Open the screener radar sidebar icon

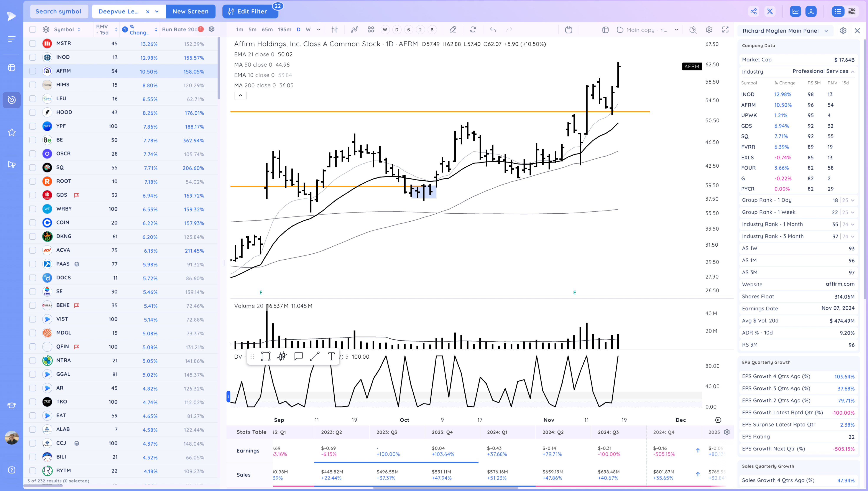[12, 100]
